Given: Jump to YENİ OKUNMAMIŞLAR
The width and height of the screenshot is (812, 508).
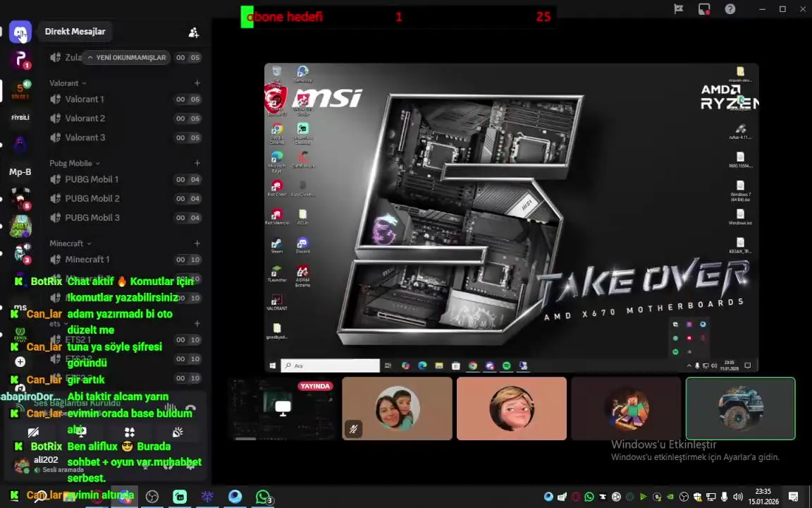Looking at the screenshot, I should pyautogui.click(x=127, y=58).
